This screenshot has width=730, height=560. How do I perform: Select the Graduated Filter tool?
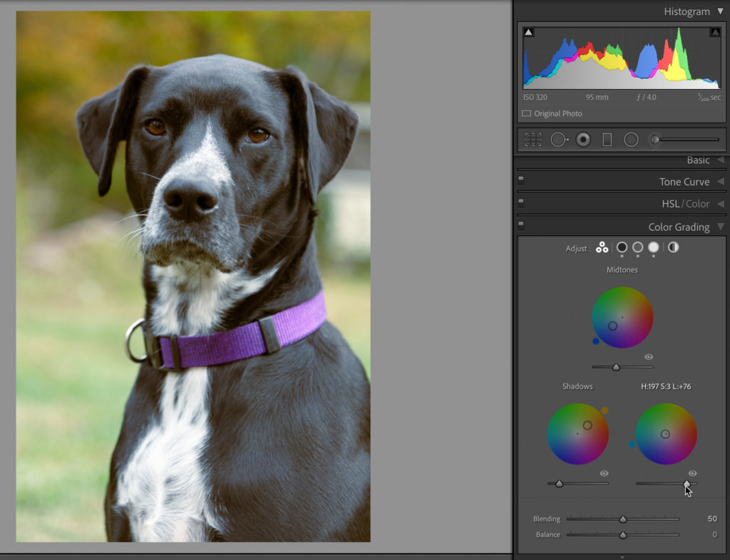(x=607, y=140)
